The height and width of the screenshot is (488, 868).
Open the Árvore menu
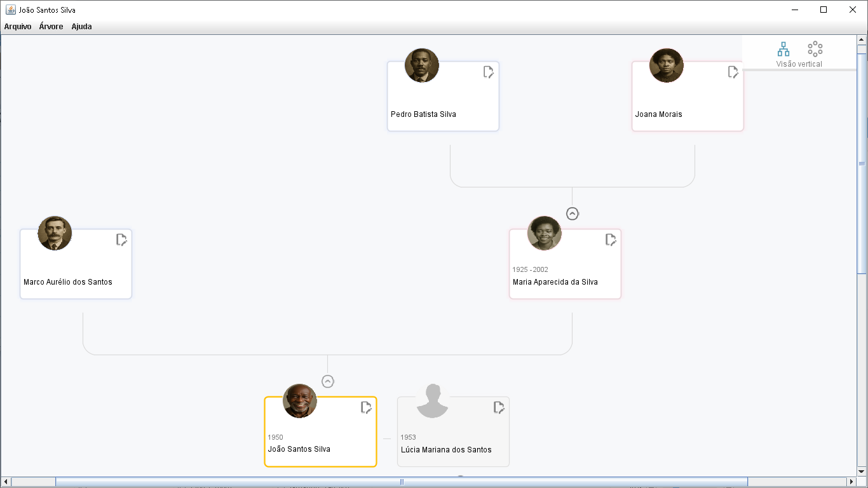coord(51,27)
